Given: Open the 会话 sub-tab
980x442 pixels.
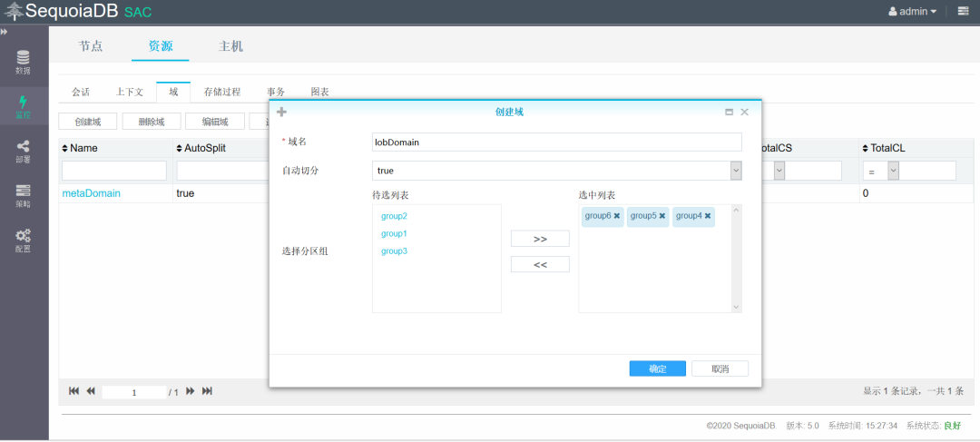Looking at the screenshot, I should 81,92.
